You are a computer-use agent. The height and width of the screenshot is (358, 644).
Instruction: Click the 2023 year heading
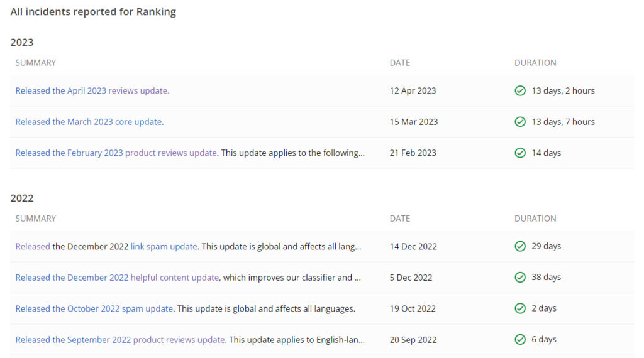pyautogui.click(x=22, y=42)
